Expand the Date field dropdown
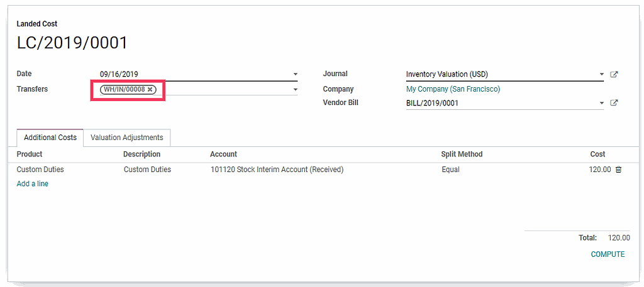Viewport: 644px width, 287px height. (x=296, y=75)
